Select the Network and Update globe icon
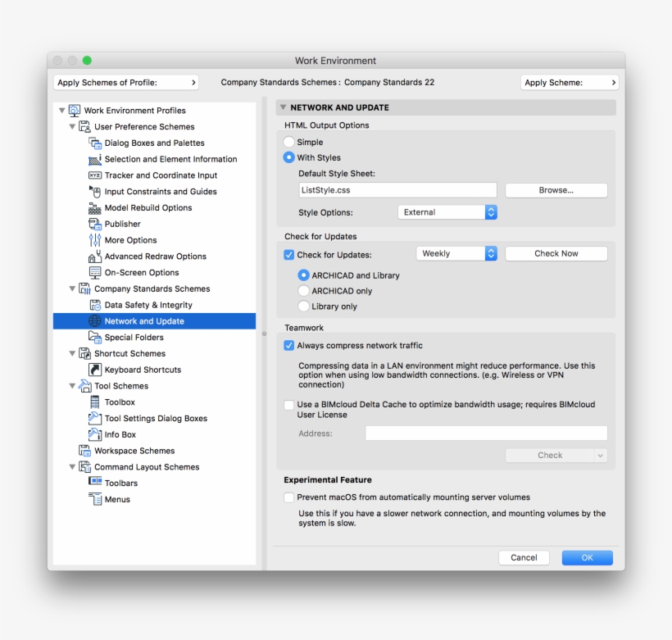 (x=97, y=320)
